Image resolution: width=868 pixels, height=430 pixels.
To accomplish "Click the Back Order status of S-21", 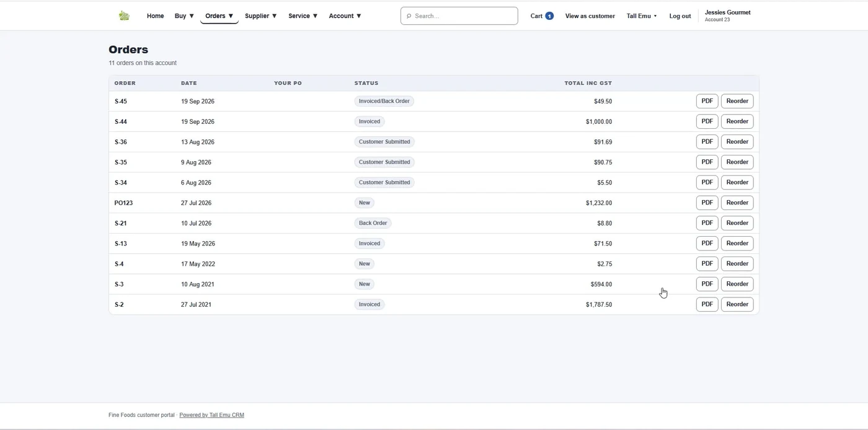I will 373,223.
